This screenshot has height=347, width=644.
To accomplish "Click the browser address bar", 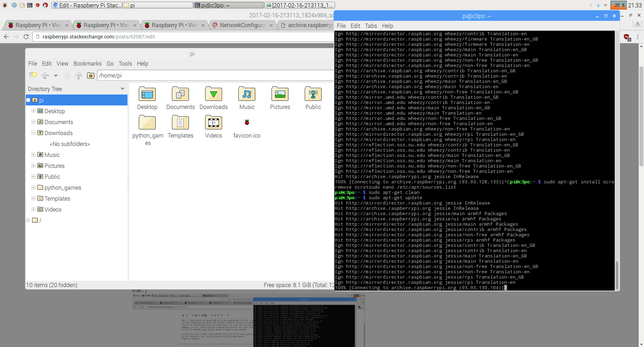I will tap(184, 37).
